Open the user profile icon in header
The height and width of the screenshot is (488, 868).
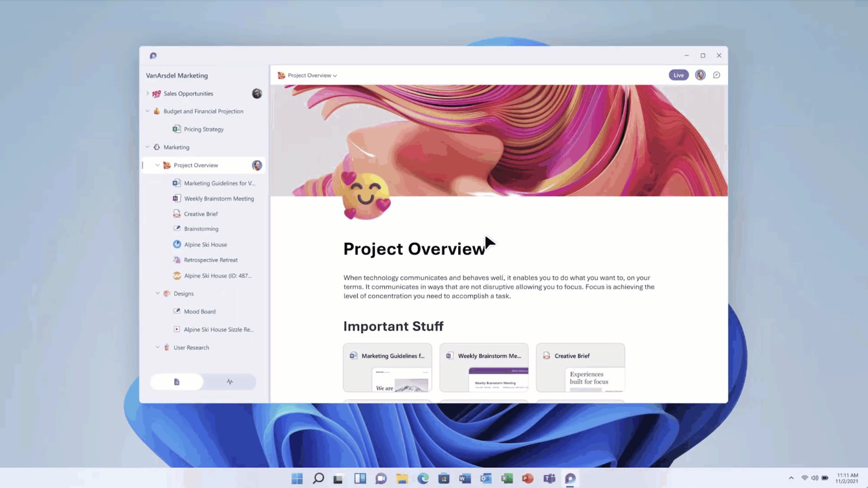(700, 75)
